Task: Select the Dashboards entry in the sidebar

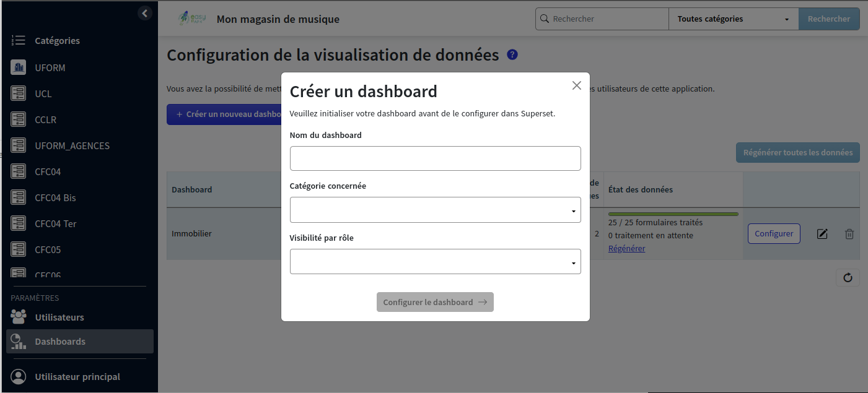Action: click(x=59, y=341)
